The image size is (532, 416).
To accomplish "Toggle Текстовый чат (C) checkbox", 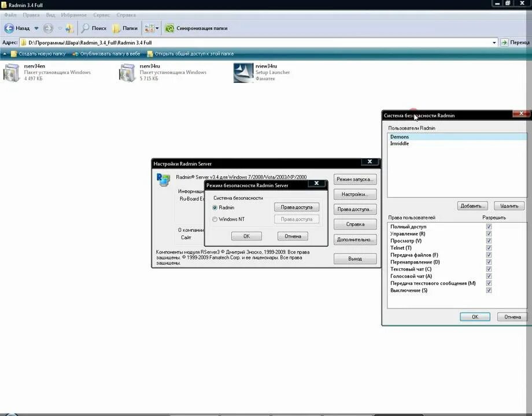I will click(x=489, y=269).
